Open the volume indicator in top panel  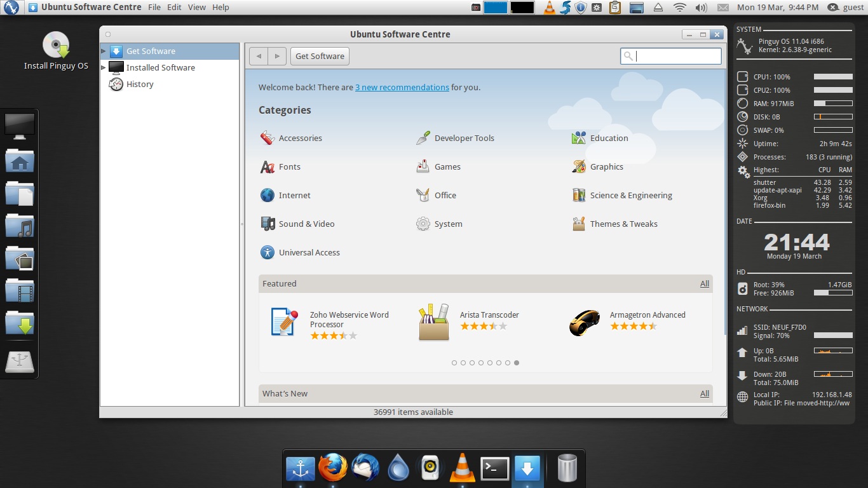(x=701, y=8)
